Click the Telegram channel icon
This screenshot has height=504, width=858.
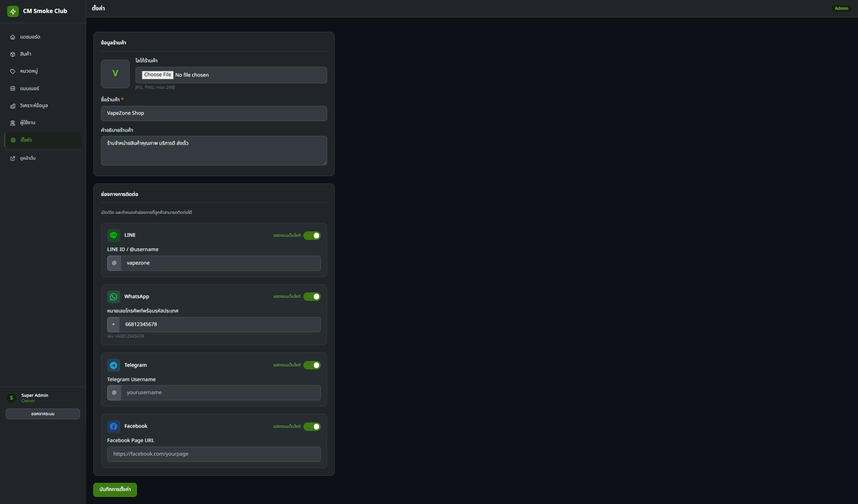(x=114, y=365)
